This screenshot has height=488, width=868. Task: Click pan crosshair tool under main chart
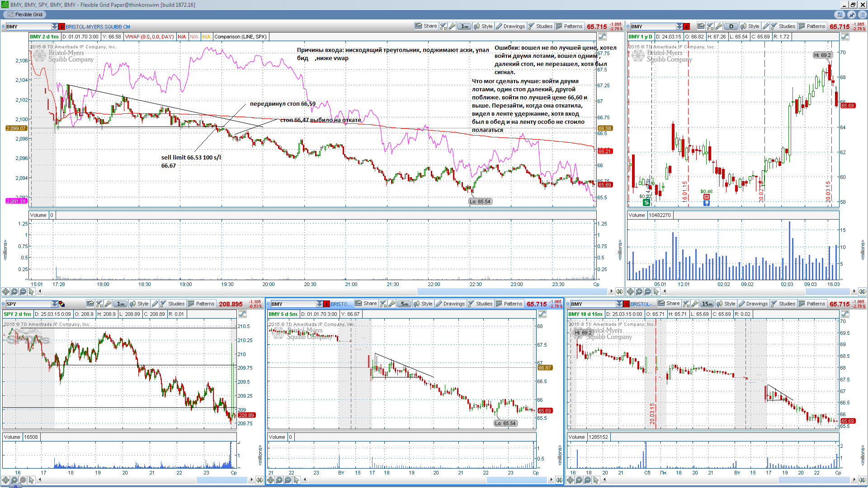(x=5, y=292)
